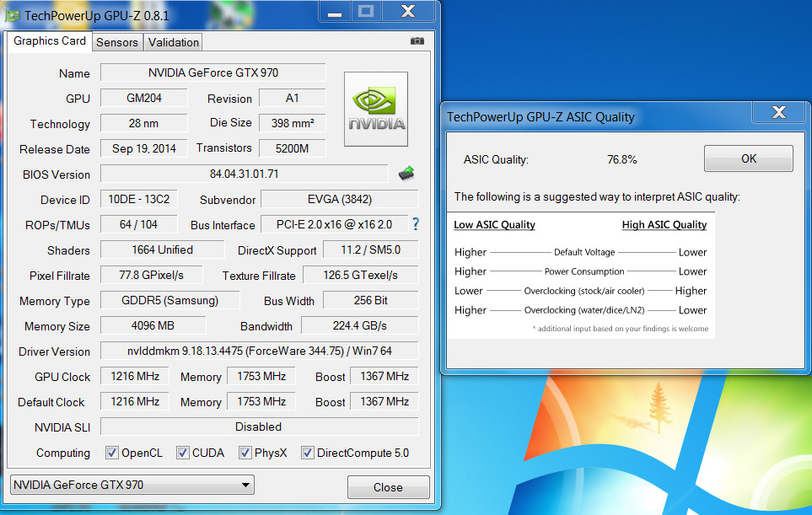Click the Texture Fillrate field 126.5 GTexel/s
The image size is (812, 515).
point(360,276)
